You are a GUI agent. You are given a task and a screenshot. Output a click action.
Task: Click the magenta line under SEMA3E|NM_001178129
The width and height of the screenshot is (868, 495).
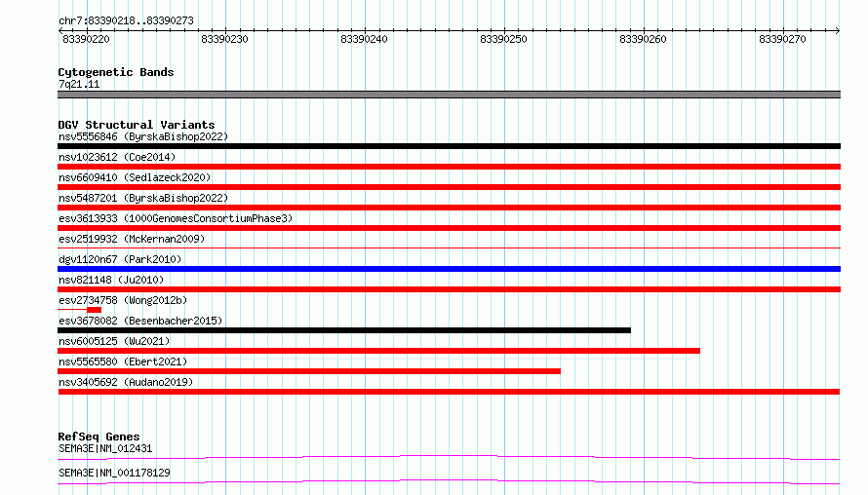pyautogui.click(x=449, y=481)
